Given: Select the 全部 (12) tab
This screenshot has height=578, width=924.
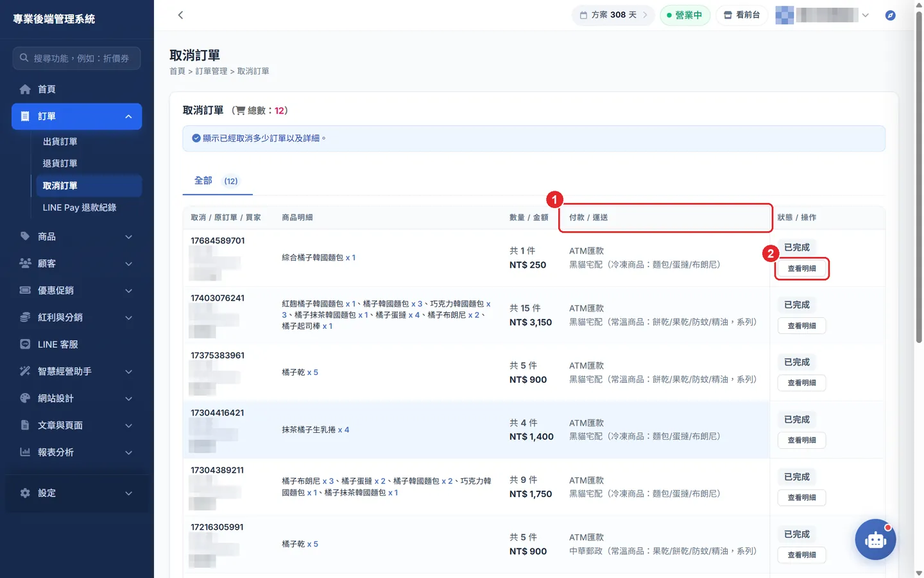Looking at the screenshot, I should (217, 181).
